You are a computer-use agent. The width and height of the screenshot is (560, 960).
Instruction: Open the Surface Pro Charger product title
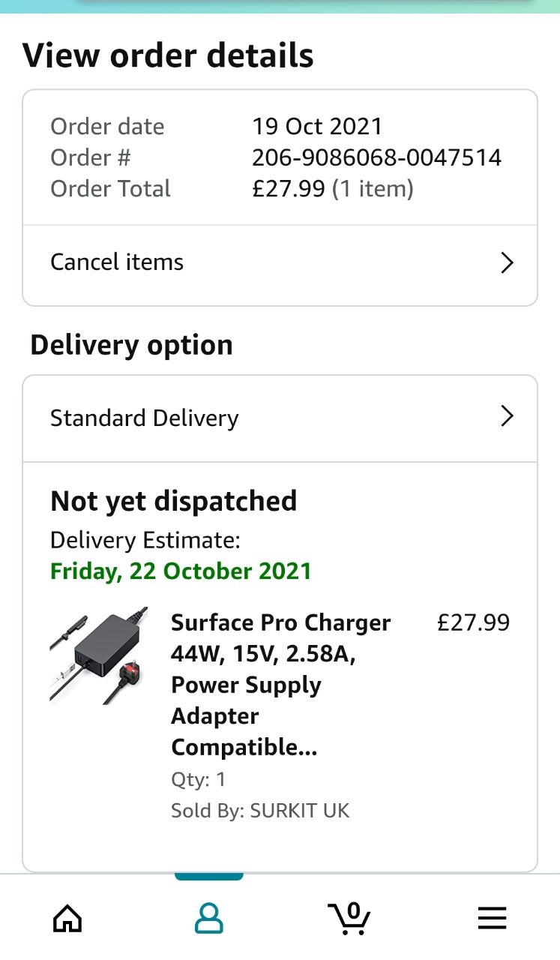[x=280, y=685]
